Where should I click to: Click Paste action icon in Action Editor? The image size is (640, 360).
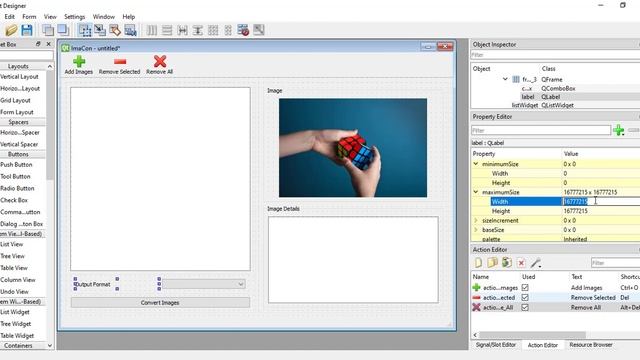(507, 263)
